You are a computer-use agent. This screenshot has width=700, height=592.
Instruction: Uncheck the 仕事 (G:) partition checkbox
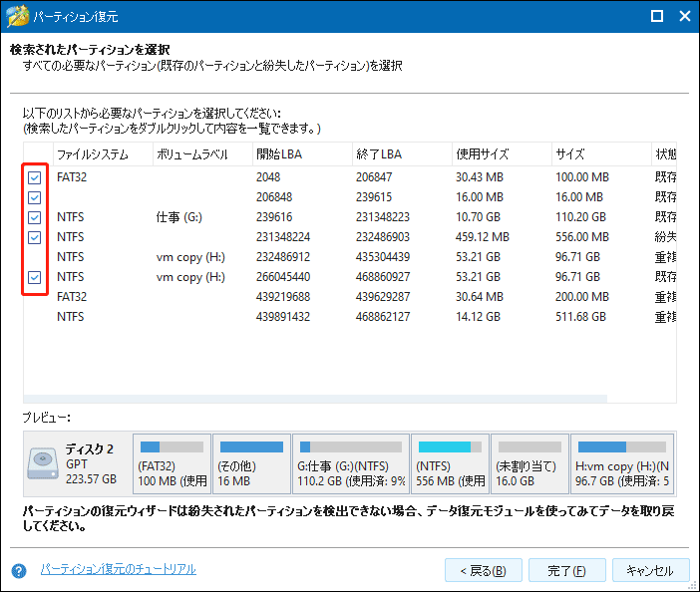[35, 217]
